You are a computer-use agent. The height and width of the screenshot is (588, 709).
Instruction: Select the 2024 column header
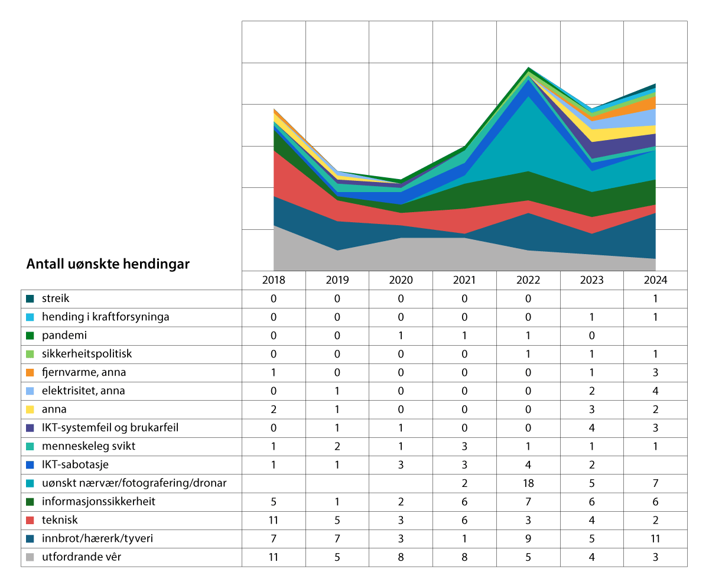[656, 280]
